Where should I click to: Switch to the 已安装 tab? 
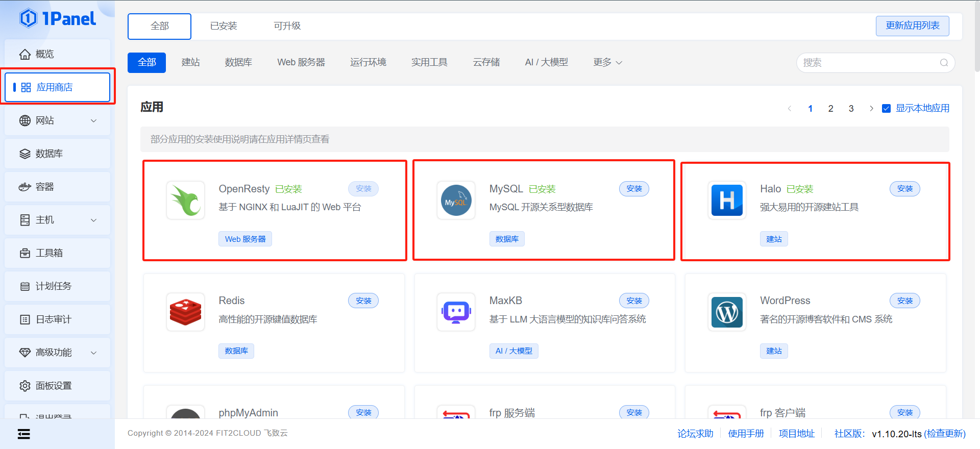pyautogui.click(x=224, y=26)
